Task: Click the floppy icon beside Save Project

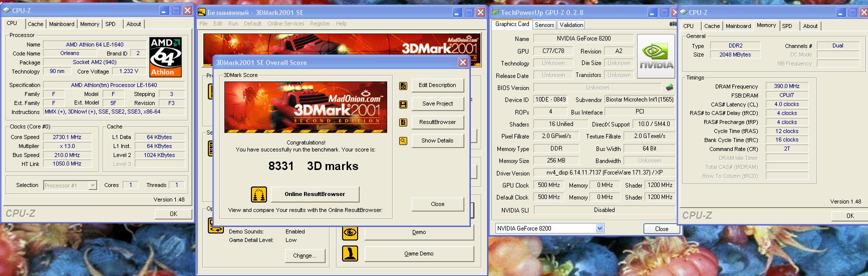Action: (403, 104)
